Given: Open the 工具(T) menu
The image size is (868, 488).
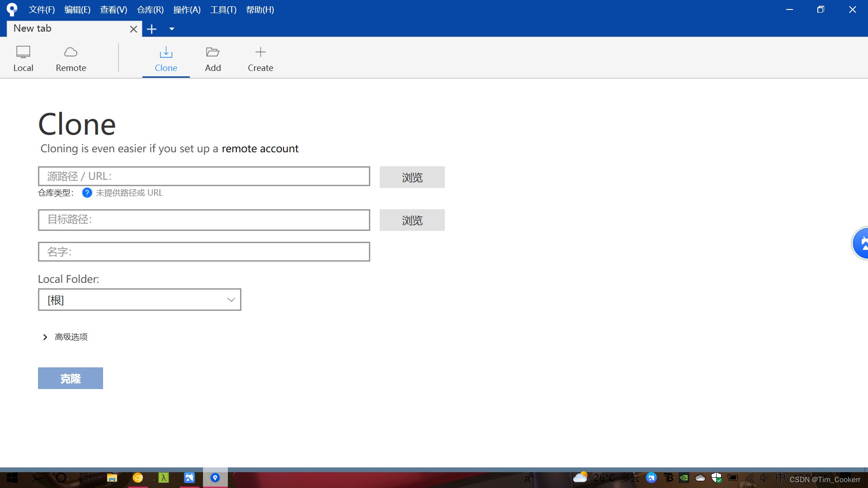Looking at the screenshot, I should [x=223, y=10].
